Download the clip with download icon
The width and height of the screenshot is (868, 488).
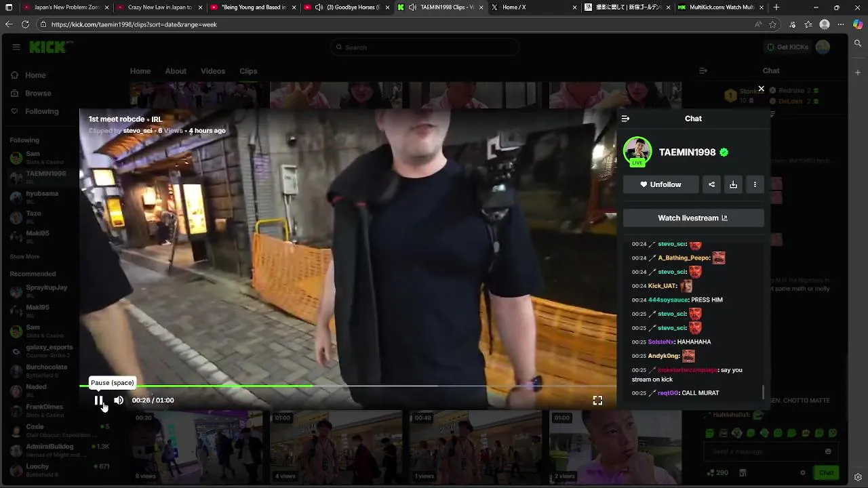[x=733, y=184]
